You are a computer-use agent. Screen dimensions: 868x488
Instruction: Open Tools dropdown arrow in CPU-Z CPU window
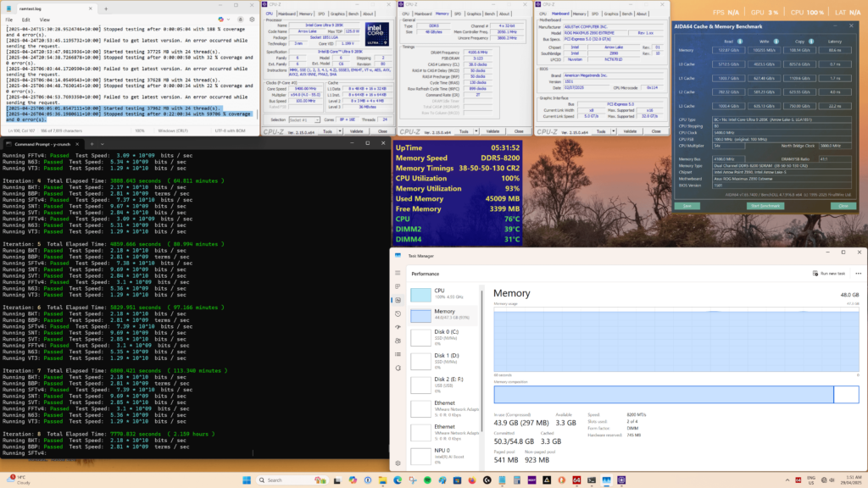[340, 131]
